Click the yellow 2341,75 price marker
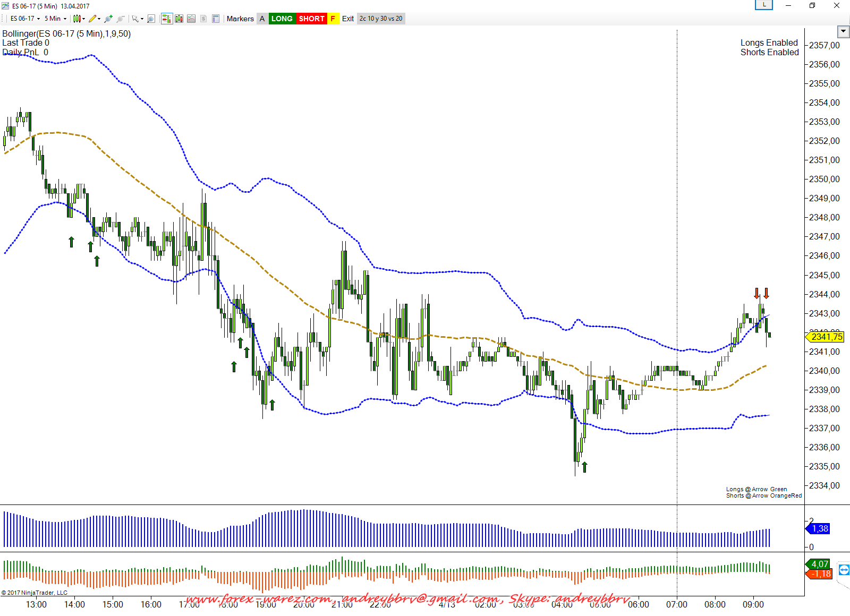 click(x=826, y=337)
